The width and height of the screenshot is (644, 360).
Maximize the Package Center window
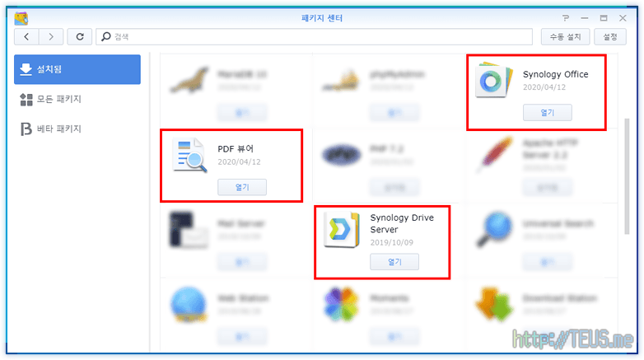tap(604, 18)
